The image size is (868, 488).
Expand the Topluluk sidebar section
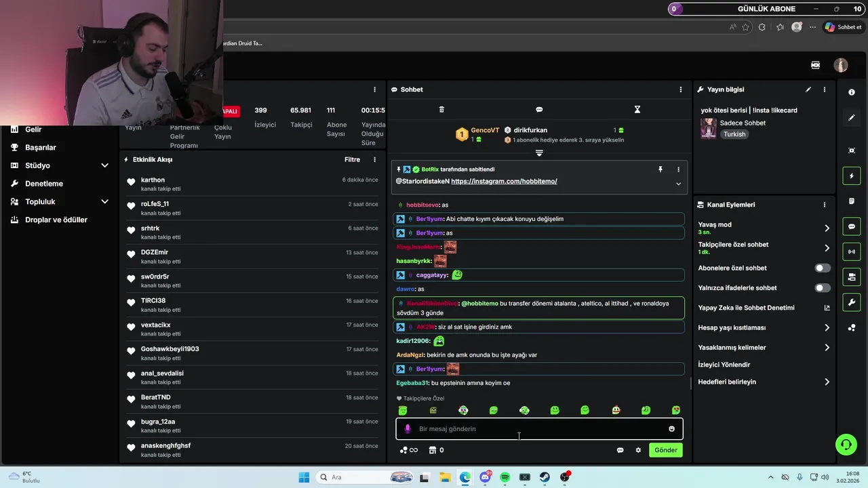(104, 201)
